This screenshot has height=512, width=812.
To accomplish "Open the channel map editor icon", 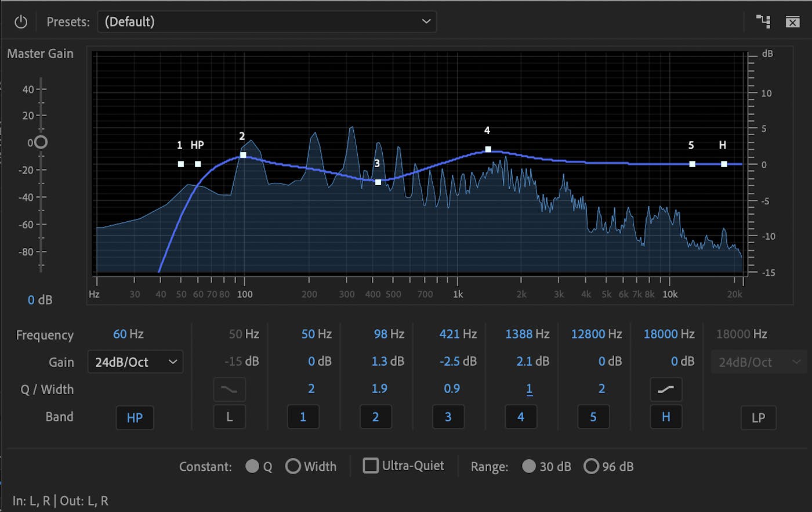I will pyautogui.click(x=763, y=22).
